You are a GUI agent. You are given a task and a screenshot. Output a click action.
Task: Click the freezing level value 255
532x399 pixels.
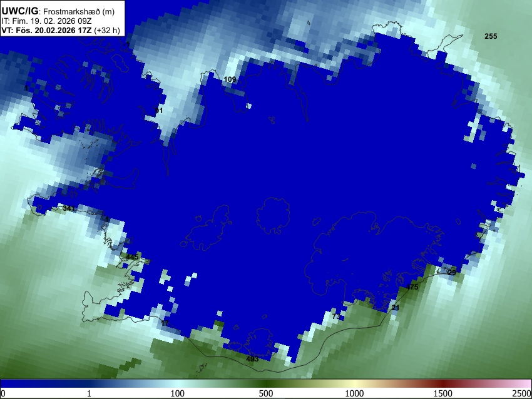(x=491, y=36)
